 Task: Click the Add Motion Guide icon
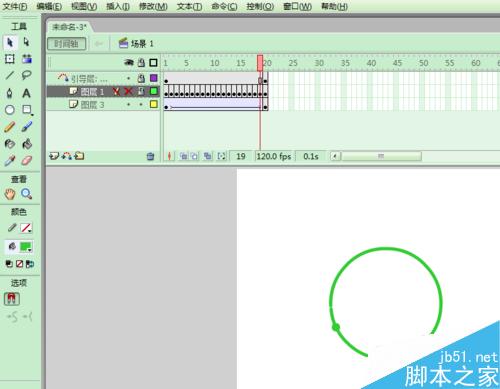tap(67, 156)
